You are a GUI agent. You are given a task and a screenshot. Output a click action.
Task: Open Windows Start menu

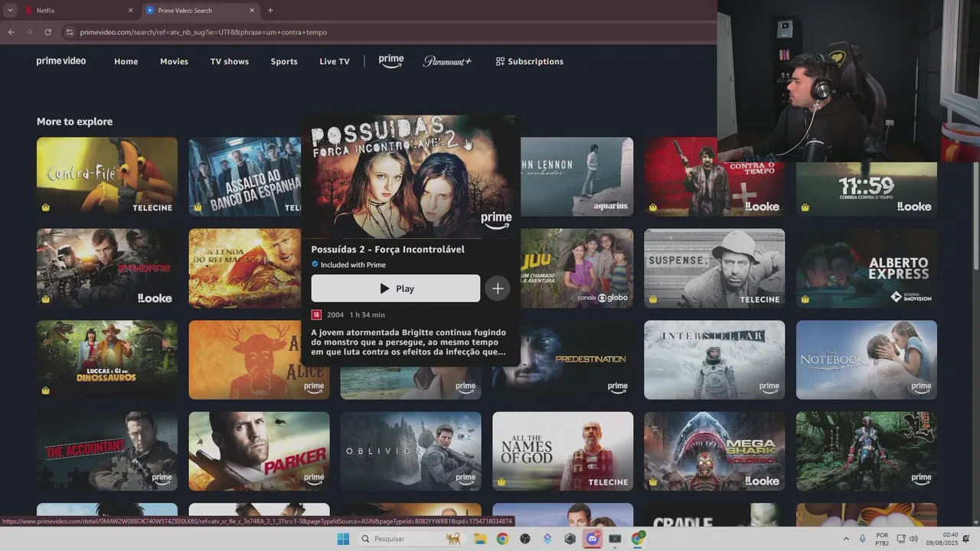coord(343,539)
